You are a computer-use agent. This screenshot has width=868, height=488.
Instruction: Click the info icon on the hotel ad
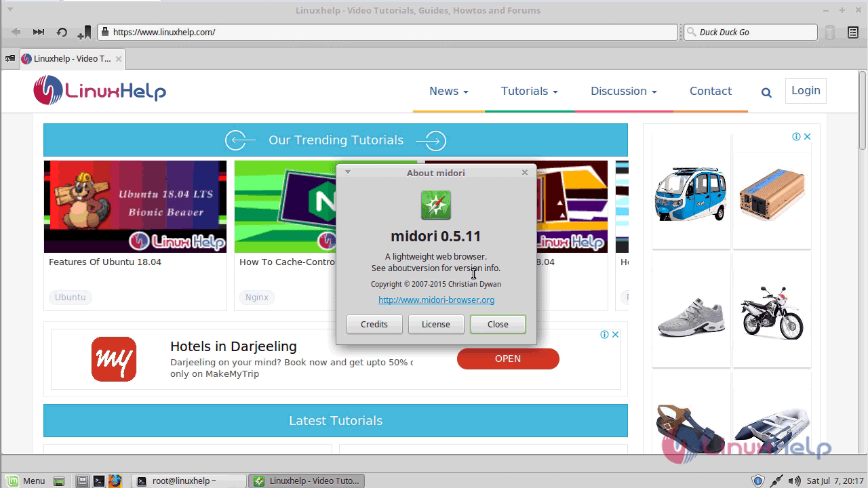604,334
